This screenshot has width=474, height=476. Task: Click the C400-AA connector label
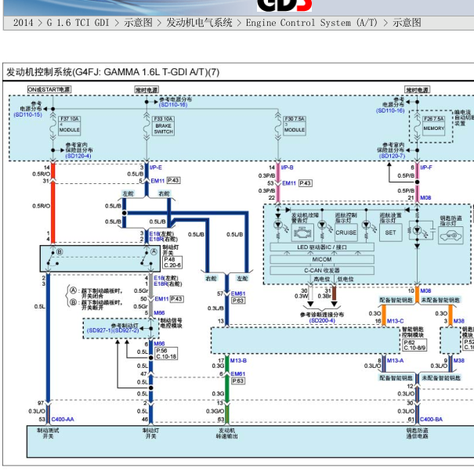[x=63, y=420]
